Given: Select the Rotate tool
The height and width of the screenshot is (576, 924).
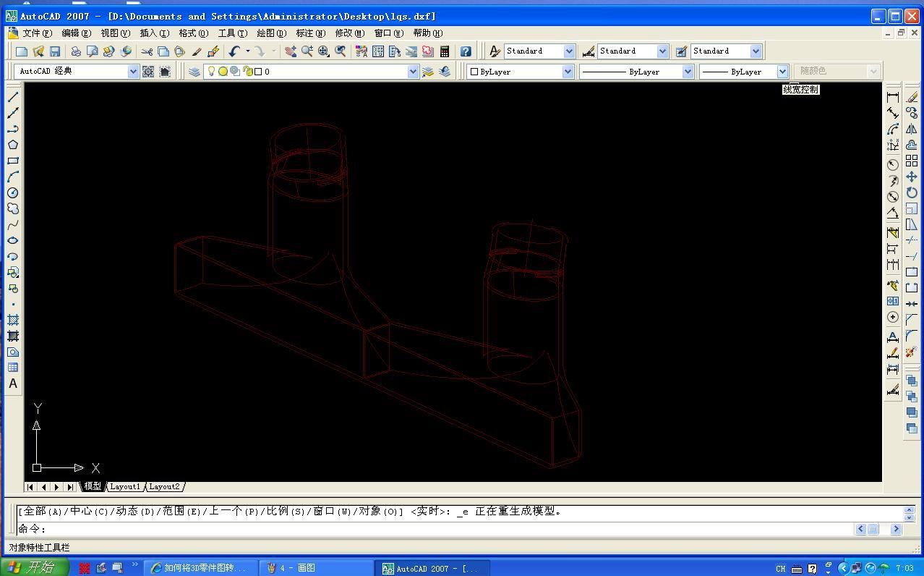Looking at the screenshot, I should point(912,192).
